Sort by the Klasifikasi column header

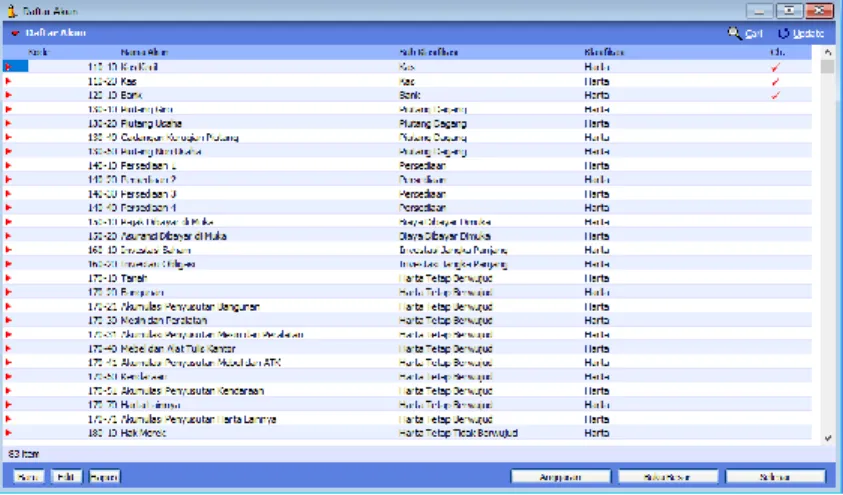click(x=604, y=52)
